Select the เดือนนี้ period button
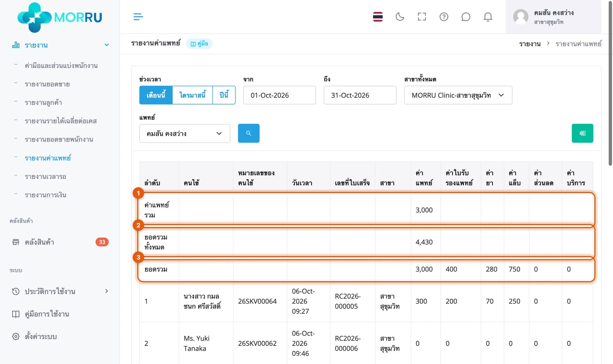 coord(156,95)
